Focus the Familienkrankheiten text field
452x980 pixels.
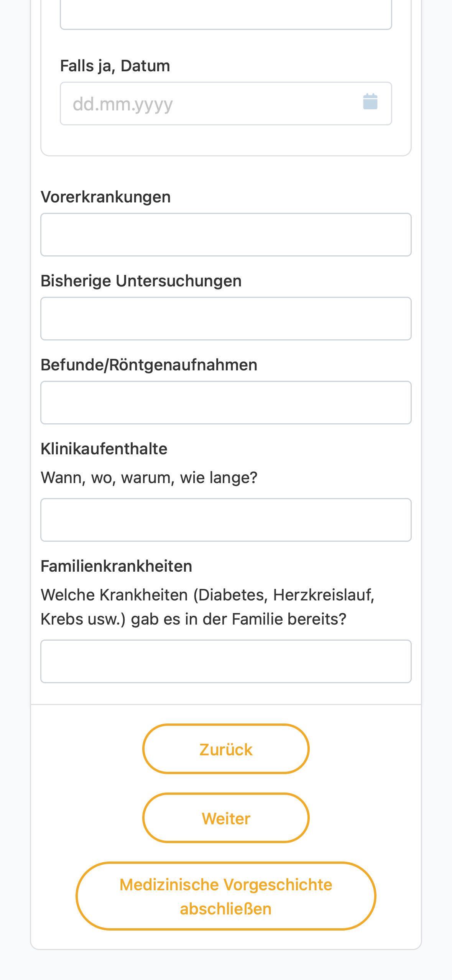226,661
